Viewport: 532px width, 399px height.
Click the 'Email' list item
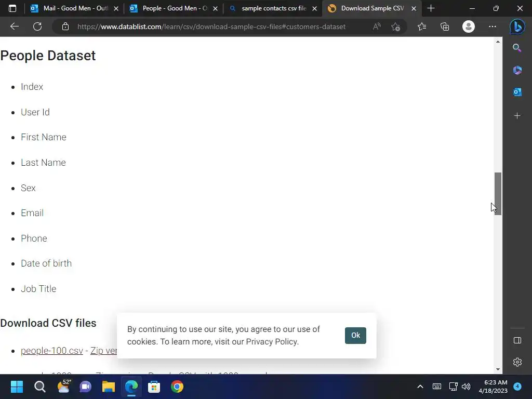32,213
